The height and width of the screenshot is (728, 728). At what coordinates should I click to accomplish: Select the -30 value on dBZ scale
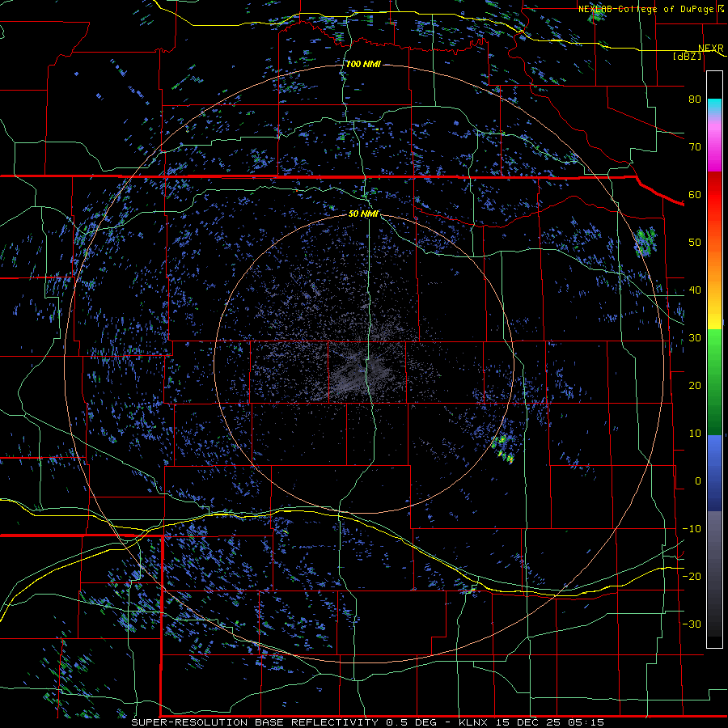(x=692, y=624)
